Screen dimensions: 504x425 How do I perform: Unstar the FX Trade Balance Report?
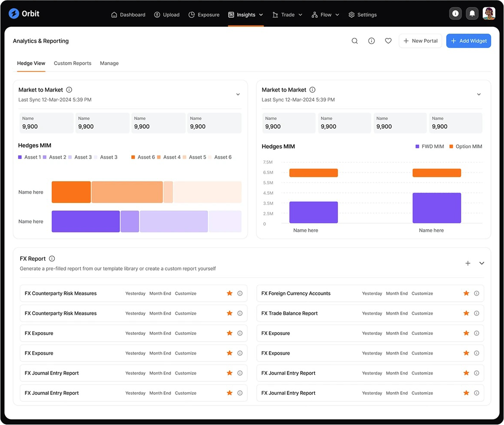[466, 313]
